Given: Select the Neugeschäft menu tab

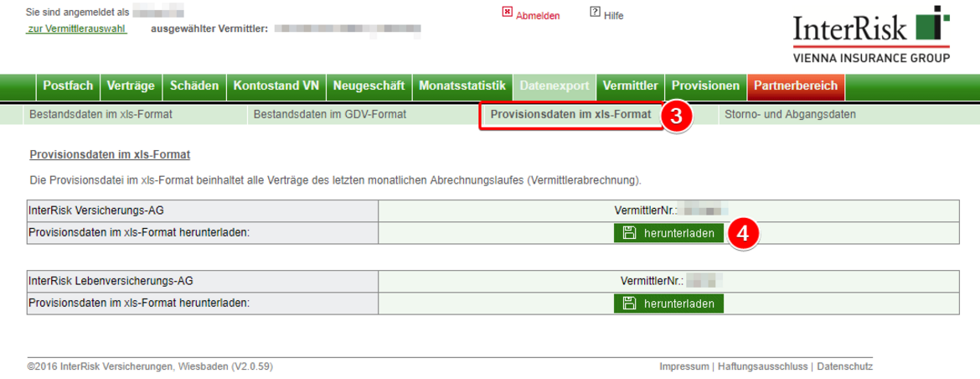Looking at the screenshot, I should 369,86.
